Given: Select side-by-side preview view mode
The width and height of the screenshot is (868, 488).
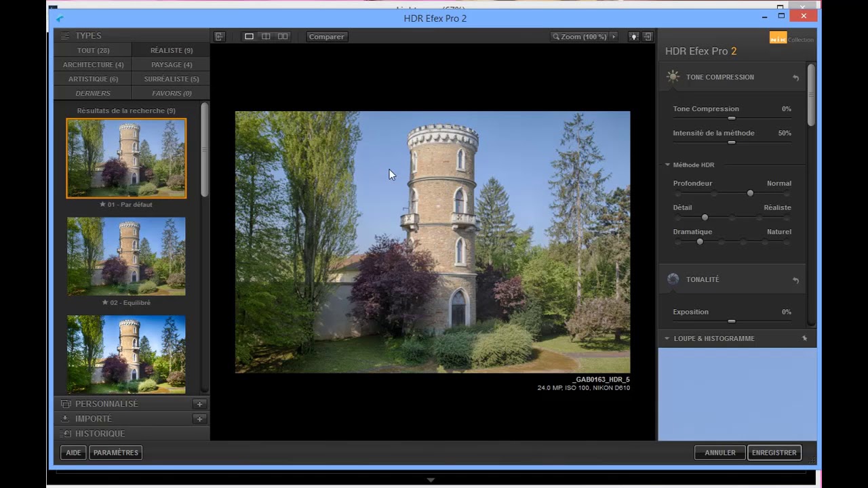Looking at the screenshot, I should click(283, 37).
